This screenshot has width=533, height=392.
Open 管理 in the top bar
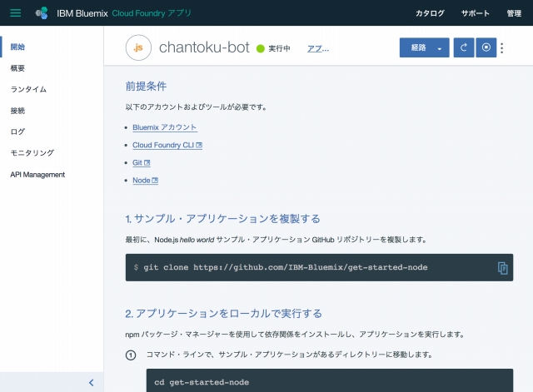coord(514,13)
